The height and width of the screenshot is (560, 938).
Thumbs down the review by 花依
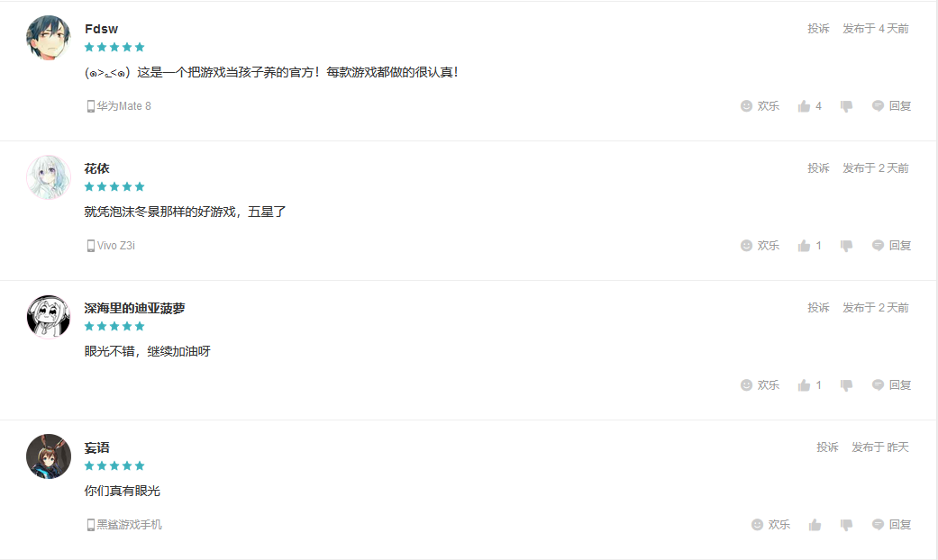846,246
